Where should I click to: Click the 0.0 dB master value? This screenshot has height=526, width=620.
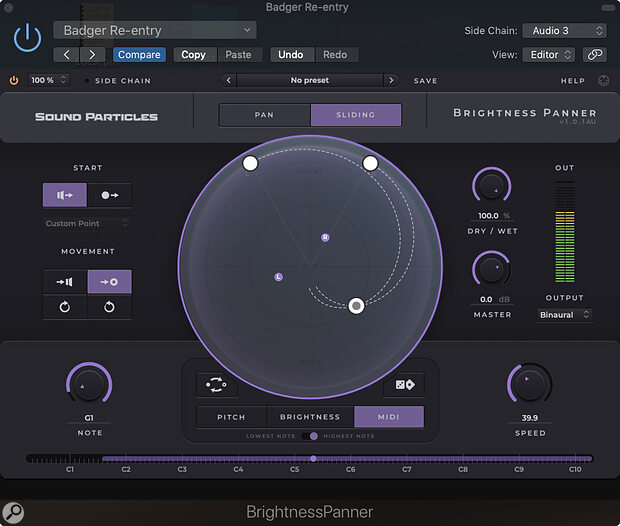(x=494, y=299)
